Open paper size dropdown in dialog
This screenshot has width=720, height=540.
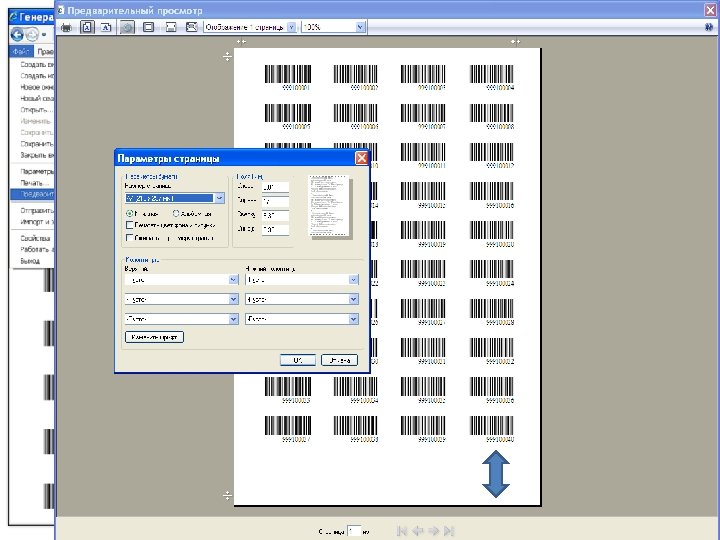219,198
